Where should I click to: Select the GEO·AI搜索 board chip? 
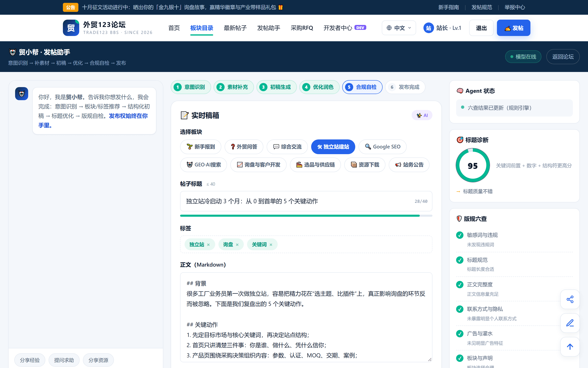(x=204, y=165)
